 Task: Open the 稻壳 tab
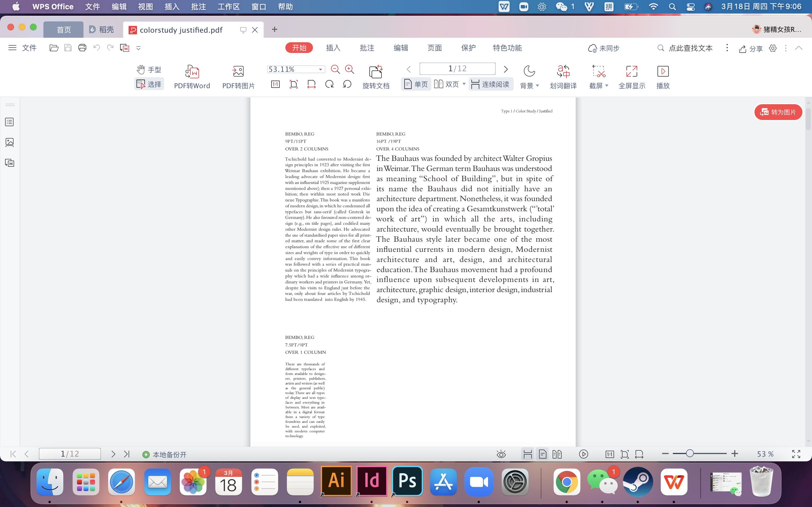(102, 30)
